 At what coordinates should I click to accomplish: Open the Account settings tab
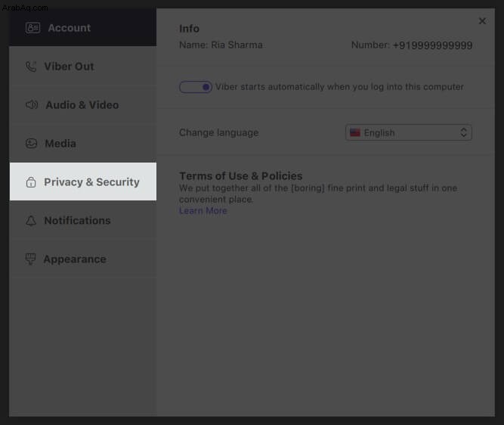pyautogui.click(x=83, y=27)
